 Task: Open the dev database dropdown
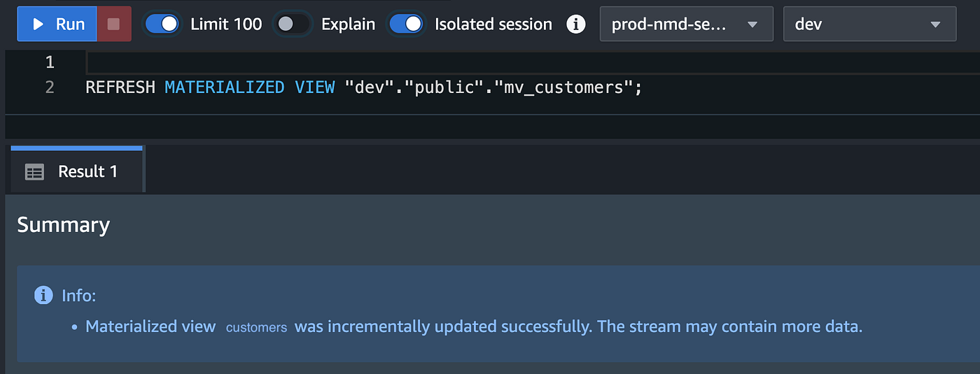tap(869, 24)
